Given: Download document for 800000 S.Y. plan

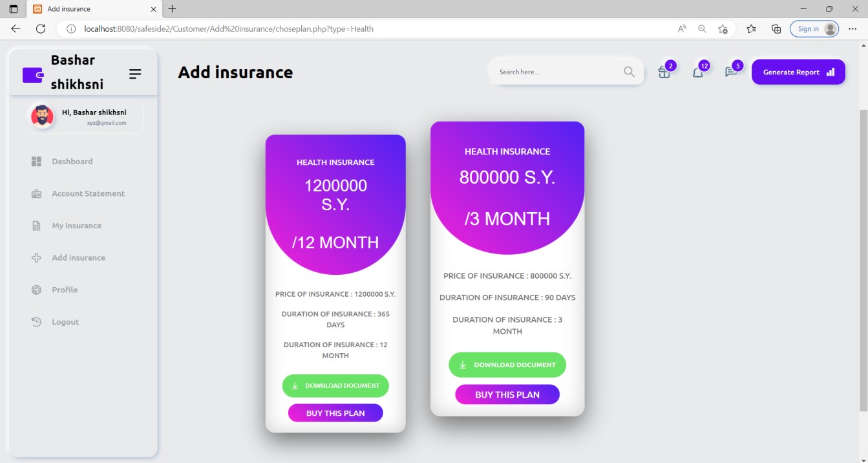Looking at the screenshot, I should [x=507, y=365].
